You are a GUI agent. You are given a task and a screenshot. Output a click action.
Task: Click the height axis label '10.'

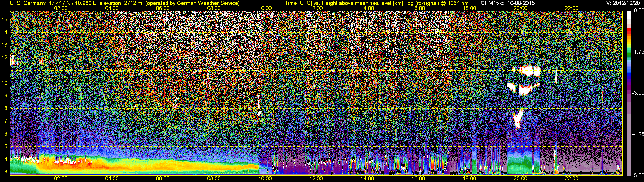[x=5, y=83]
